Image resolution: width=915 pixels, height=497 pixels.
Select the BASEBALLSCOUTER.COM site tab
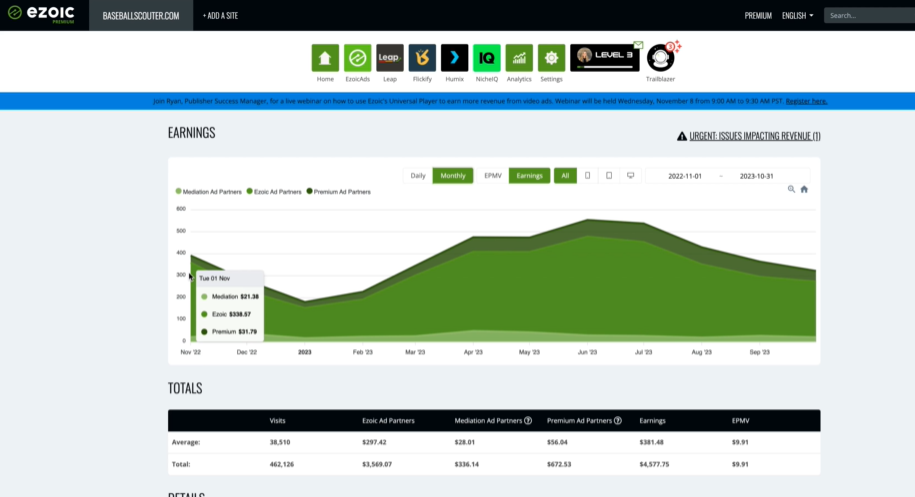click(x=141, y=16)
